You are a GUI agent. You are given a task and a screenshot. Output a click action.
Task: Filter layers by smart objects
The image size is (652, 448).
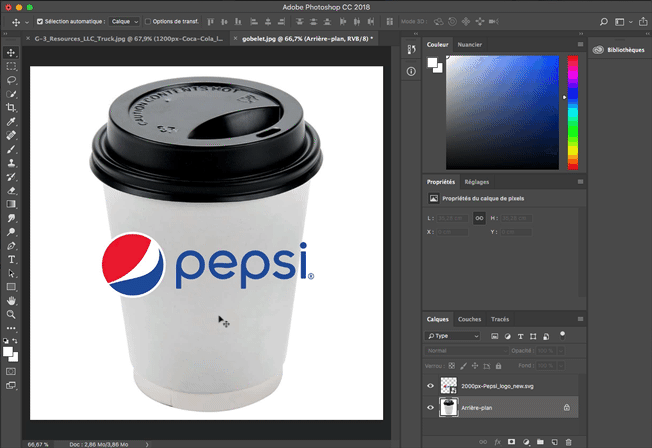coord(546,336)
